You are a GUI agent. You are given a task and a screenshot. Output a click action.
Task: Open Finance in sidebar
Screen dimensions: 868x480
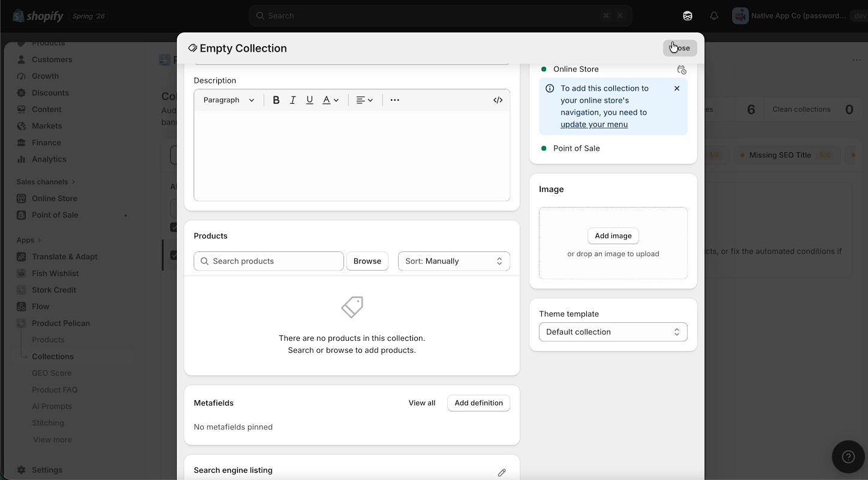47,143
